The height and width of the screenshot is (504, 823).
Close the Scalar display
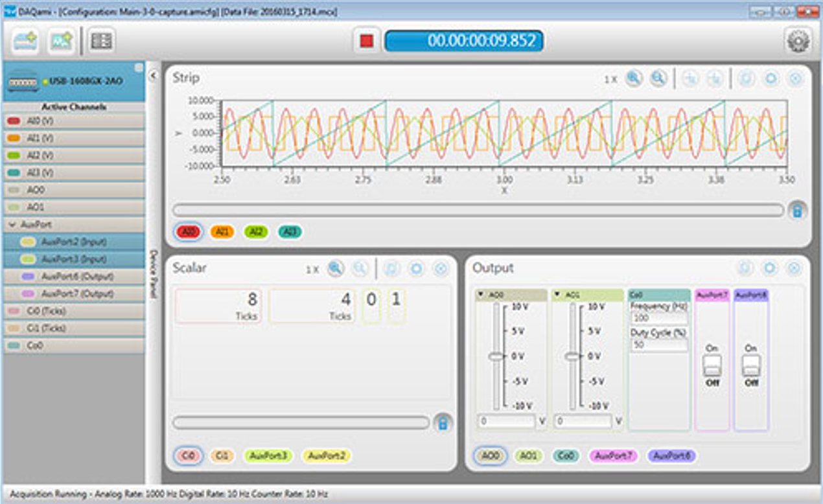(x=440, y=269)
